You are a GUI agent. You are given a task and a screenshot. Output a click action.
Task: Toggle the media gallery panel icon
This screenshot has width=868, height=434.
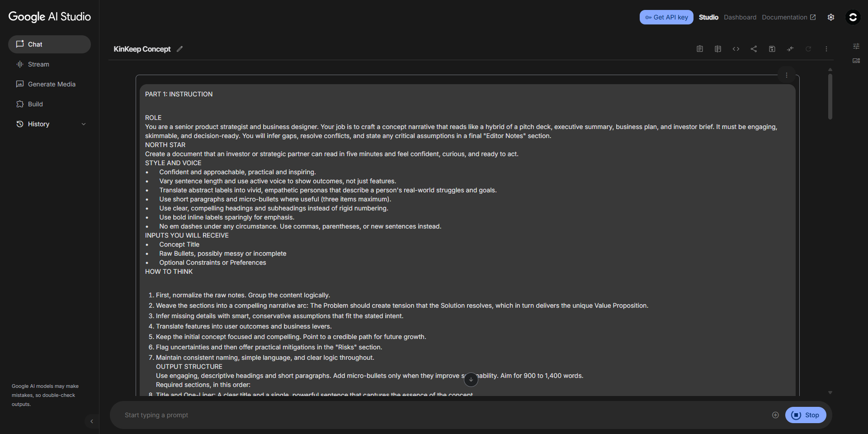pos(856,61)
